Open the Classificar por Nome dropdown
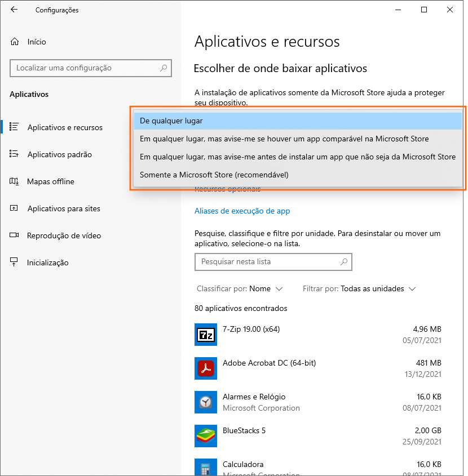The height and width of the screenshot is (476, 468). point(241,288)
